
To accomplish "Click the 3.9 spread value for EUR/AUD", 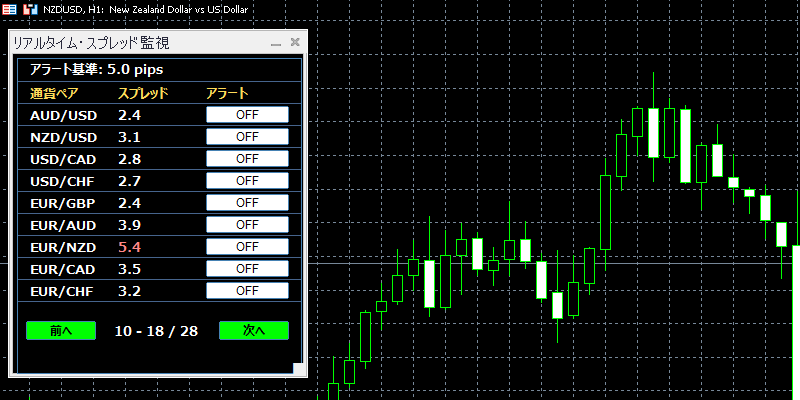I will (130, 225).
